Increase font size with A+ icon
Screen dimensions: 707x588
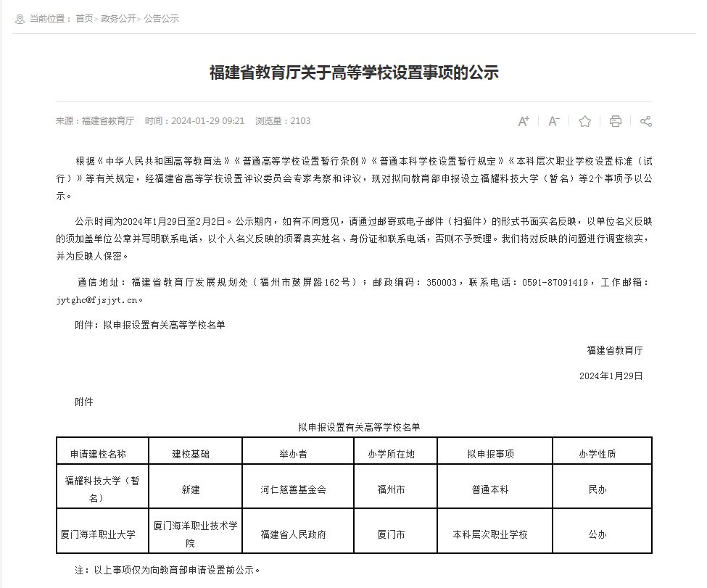tap(524, 121)
